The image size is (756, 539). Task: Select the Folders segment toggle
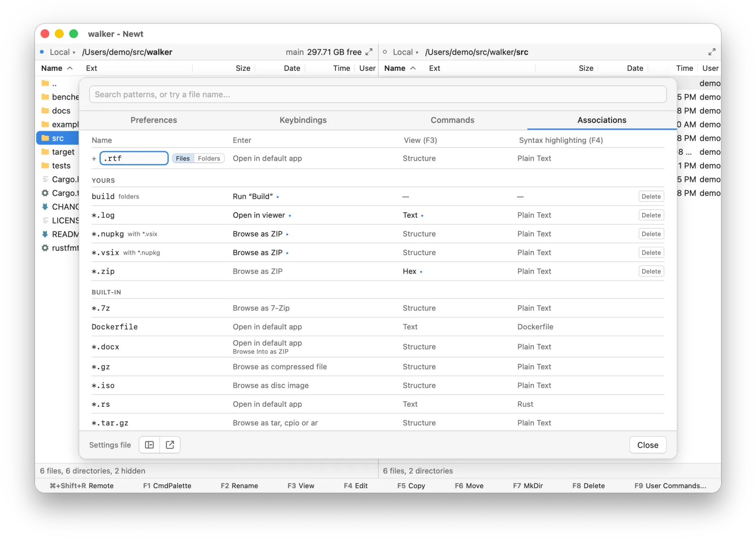pos(209,159)
